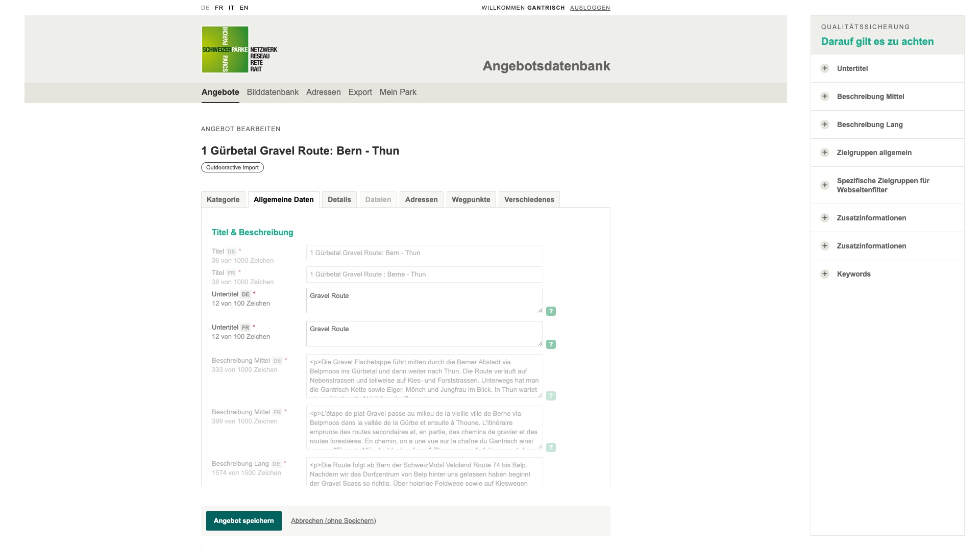This screenshot has width=980, height=551.
Task: Switch language to FR
Action: pos(219,8)
